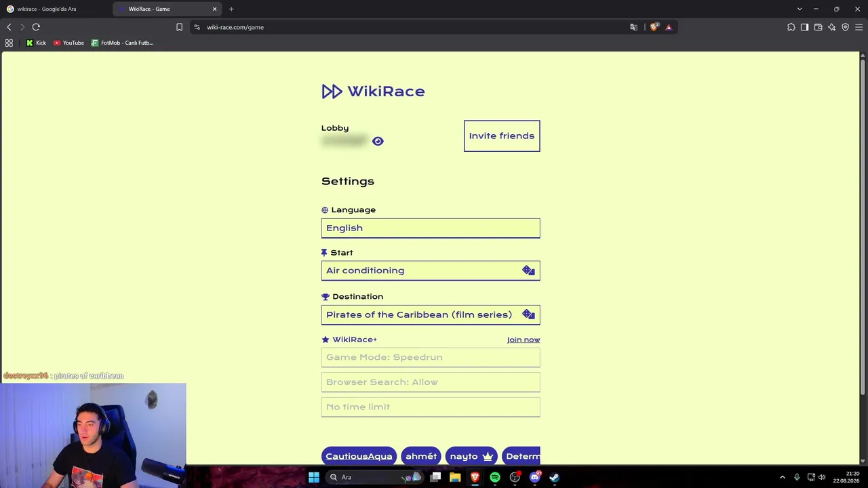Open the Windows Start menu

coord(314,477)
